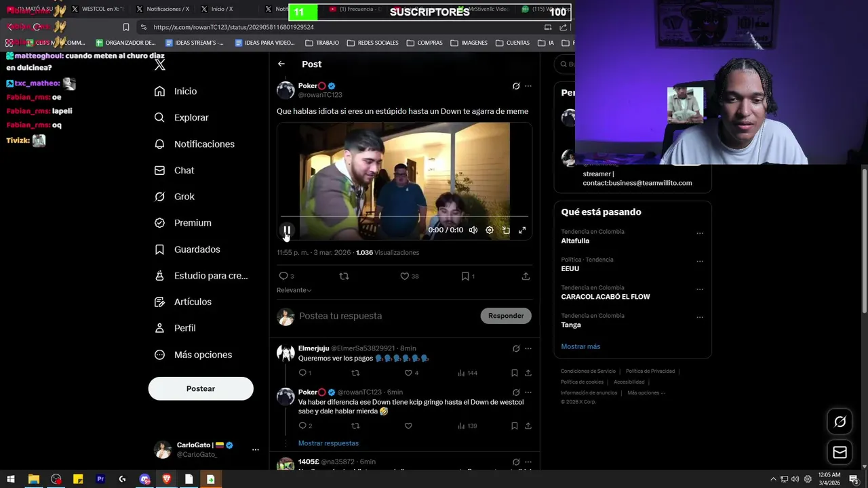
Task: Share Elmerjuju's reply
Action: (x=528, y=373)
